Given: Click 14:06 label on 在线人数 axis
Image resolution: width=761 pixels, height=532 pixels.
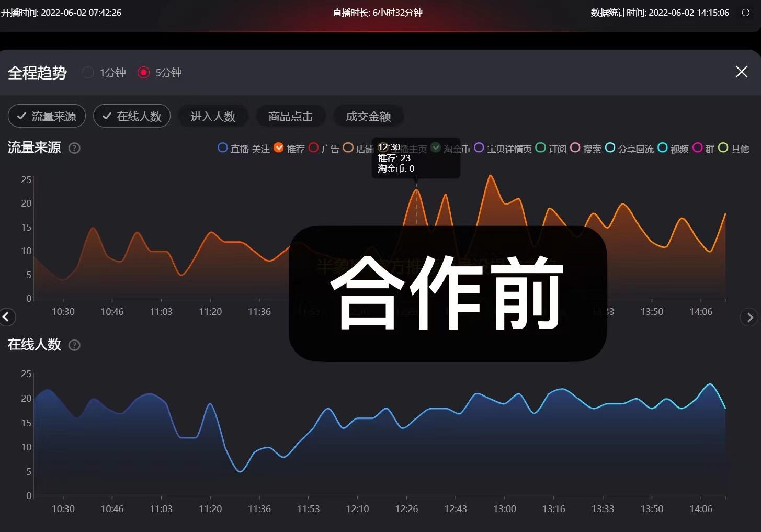Looking at the screenshot, I should pyautogui.click(x=701, y=509).
